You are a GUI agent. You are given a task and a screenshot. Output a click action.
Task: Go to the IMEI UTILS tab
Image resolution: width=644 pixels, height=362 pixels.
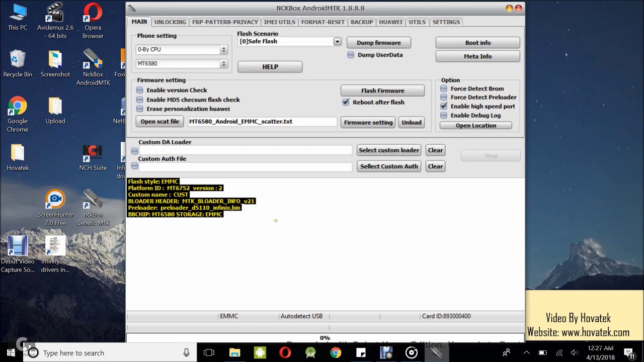pyautogui.click(x=280, y=22)
